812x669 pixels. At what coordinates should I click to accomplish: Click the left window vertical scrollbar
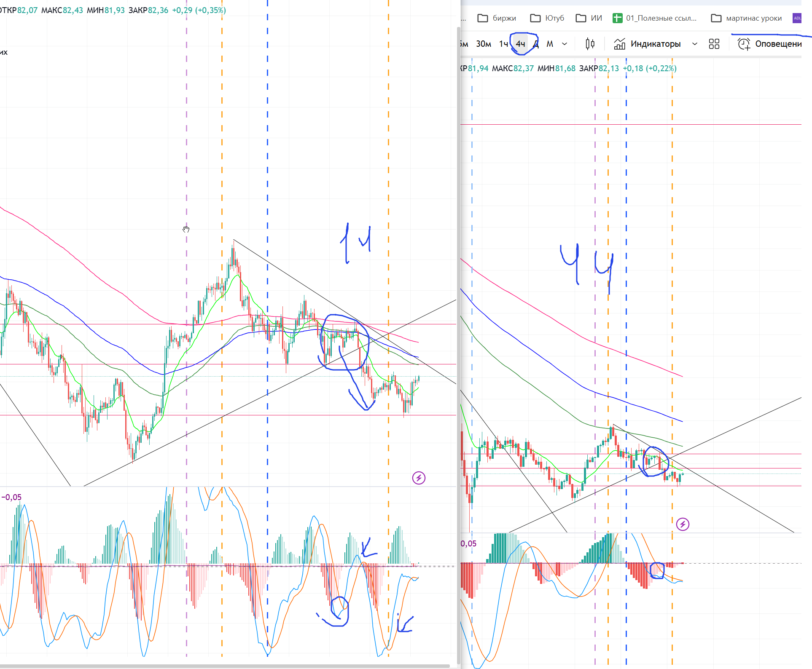pos(458,337)
